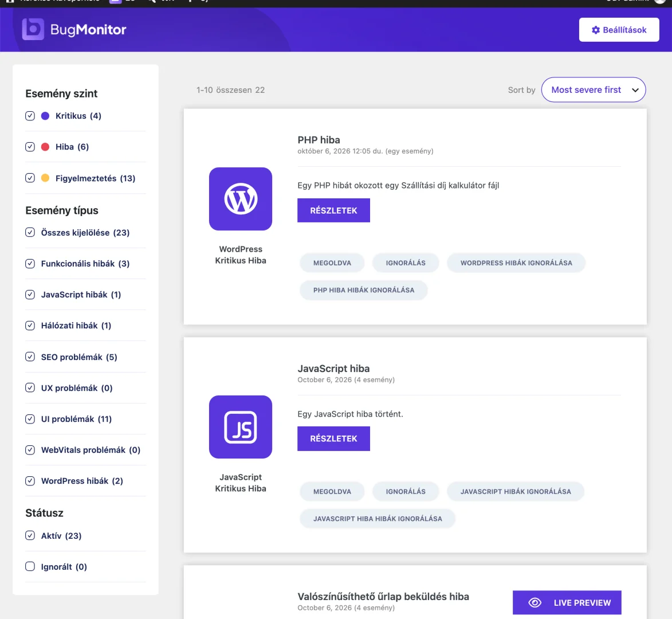The image size is (672, 619).
Task: Click 'Egy JavaScript hiba történt.' text
Action: point(350,414)
